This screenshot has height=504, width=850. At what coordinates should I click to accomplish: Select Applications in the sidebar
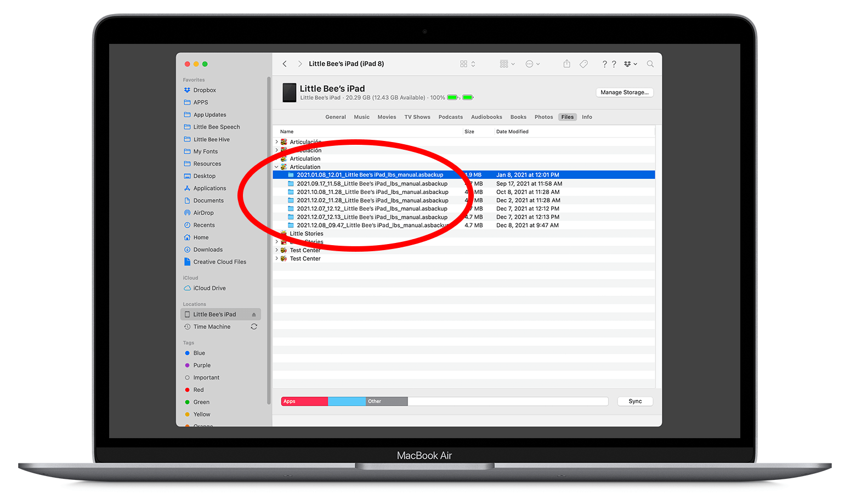[x=209, y=188]
